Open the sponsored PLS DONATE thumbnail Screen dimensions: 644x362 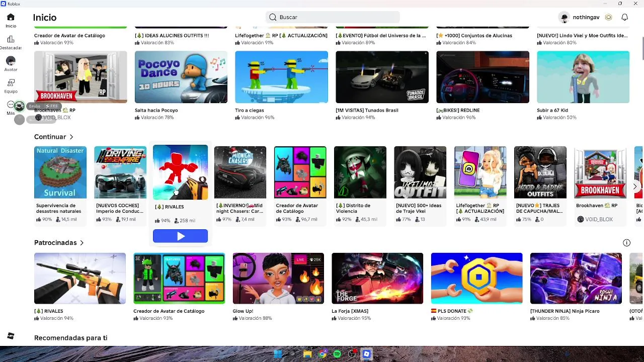[x=476, y=279]
